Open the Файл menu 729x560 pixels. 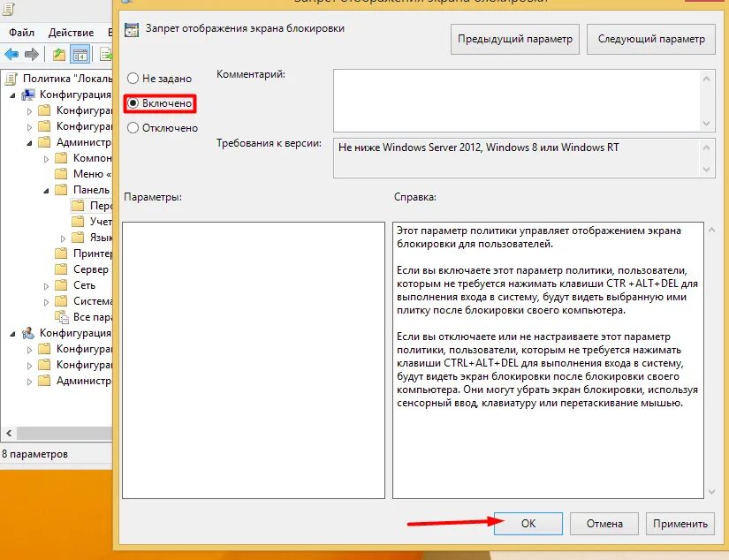click(21, 32)
